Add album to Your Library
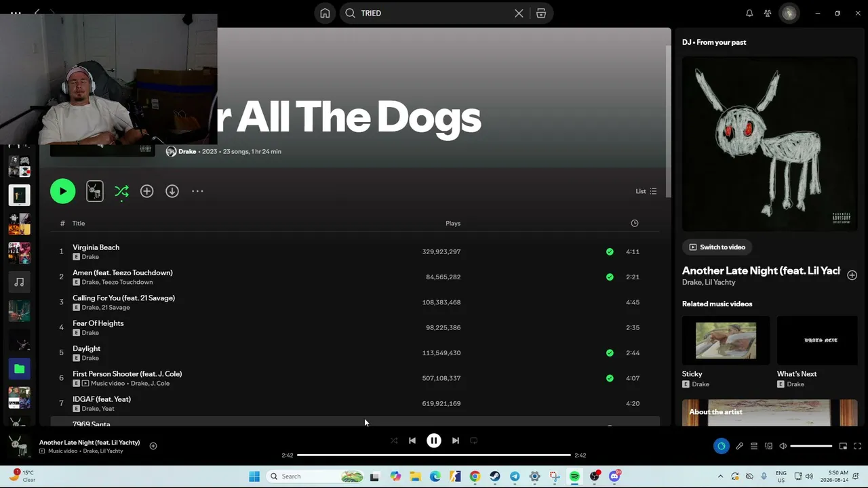868x488 pixels. point(146,191)
